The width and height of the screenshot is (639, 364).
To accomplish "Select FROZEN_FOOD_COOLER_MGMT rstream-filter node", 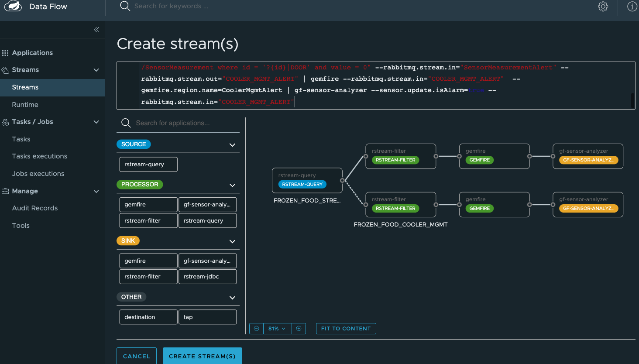I will (401, 205).
